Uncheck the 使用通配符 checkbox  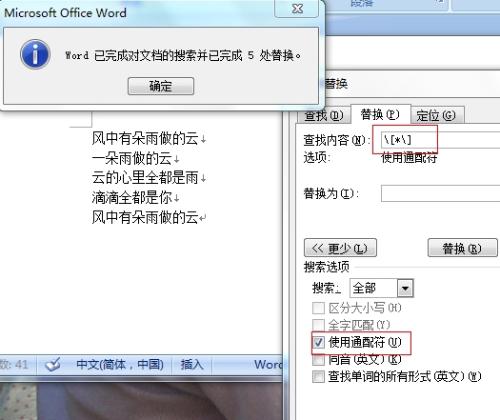(318, 342)
